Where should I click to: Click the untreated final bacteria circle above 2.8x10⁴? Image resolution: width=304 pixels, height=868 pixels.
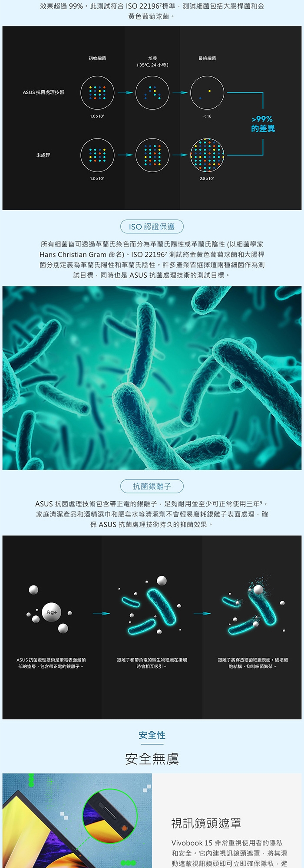(x=207, y=155)
